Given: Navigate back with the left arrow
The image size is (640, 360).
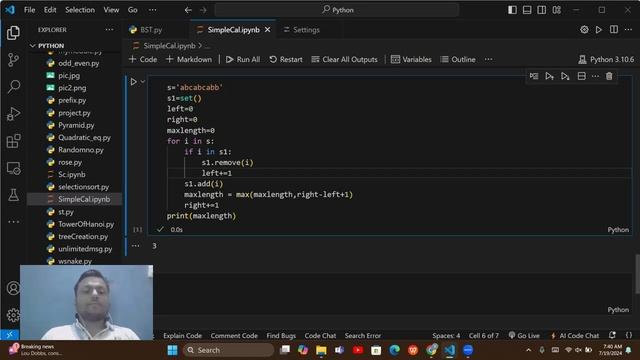Looking at the screenshot, I should tap(188, 10).
